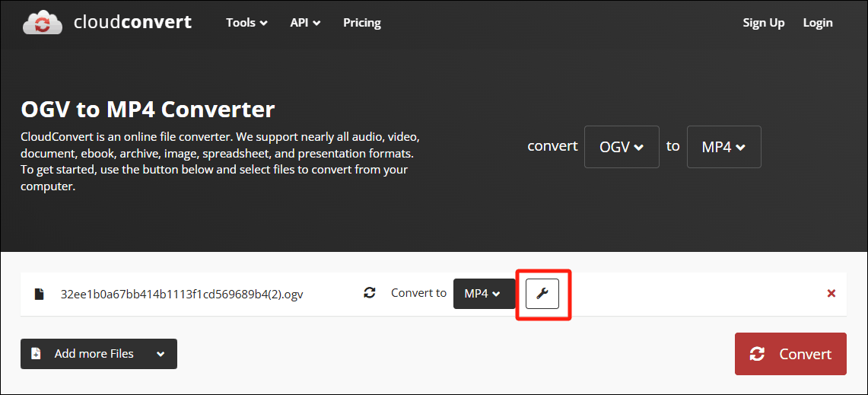This screenshot has height=395, width=868.
Task: Open the API menu
Action: [305, 23]
